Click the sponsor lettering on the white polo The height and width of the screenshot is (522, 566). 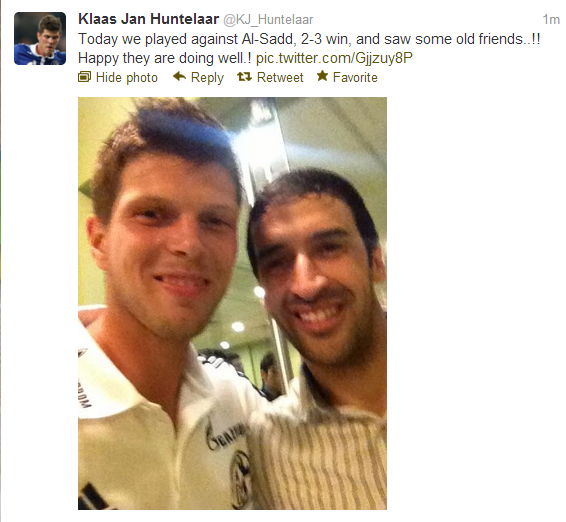coord(227,436)
